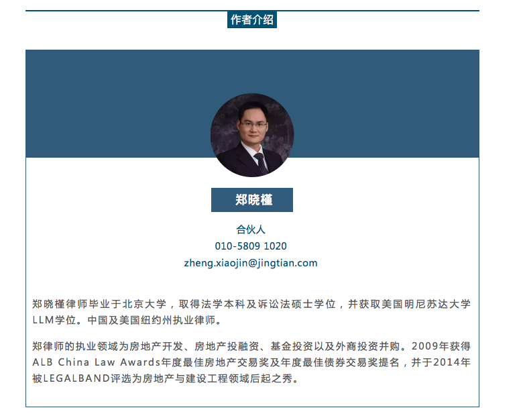Screen dimensions: 521x420
Task: Click the horizontal divider line at the top
Action: click(252, 11)
